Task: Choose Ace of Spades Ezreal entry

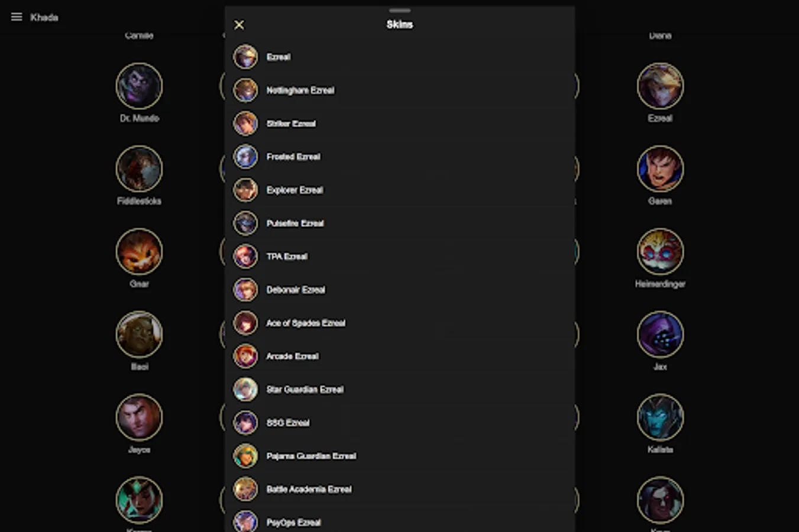Action: click(400, 323)
